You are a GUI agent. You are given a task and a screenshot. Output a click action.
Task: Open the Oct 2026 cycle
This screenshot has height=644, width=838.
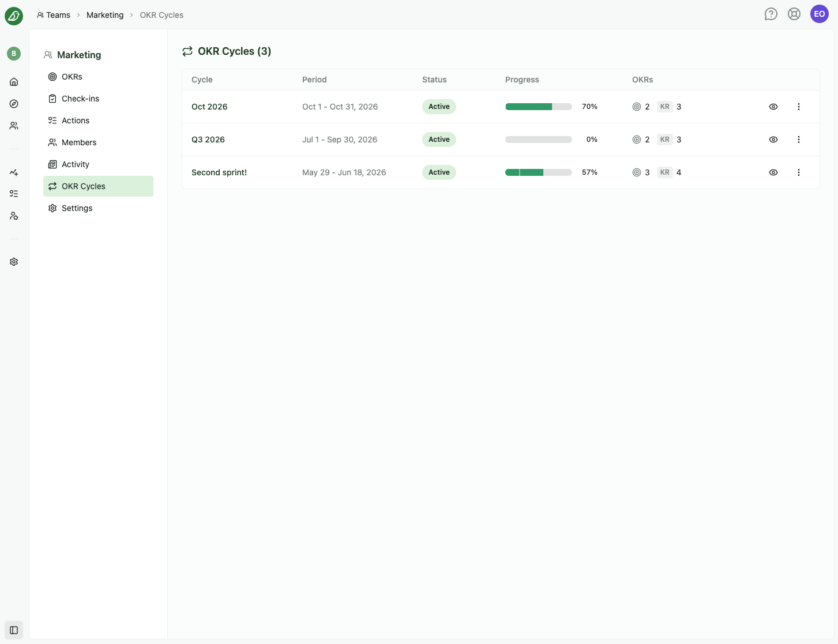(209, 107)
